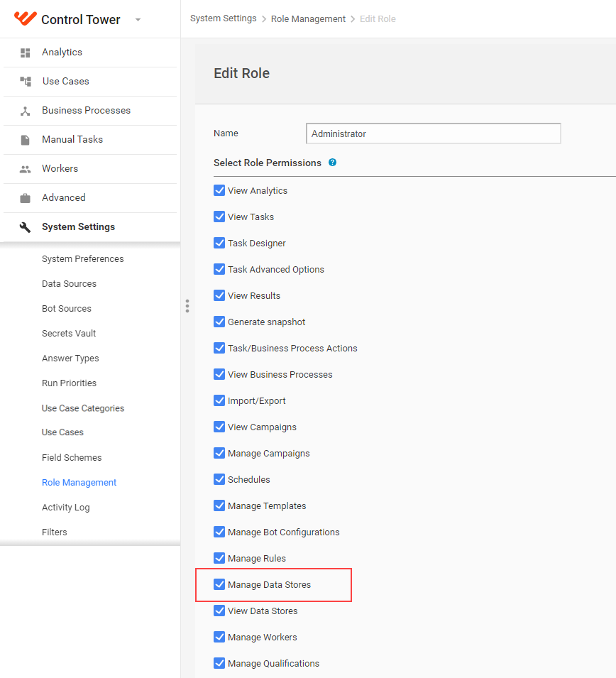Click the Role Permissions help icon

(332, 163)
